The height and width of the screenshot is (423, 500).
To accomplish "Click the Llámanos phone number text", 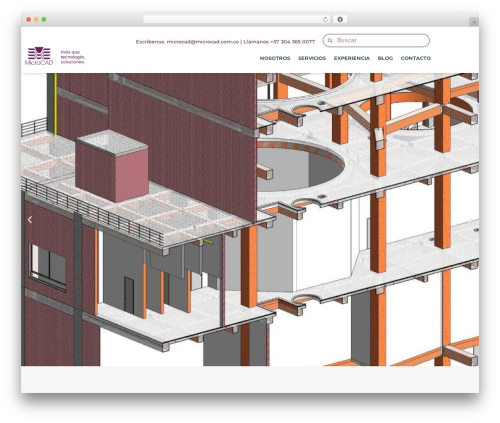I will pos(279,42).
